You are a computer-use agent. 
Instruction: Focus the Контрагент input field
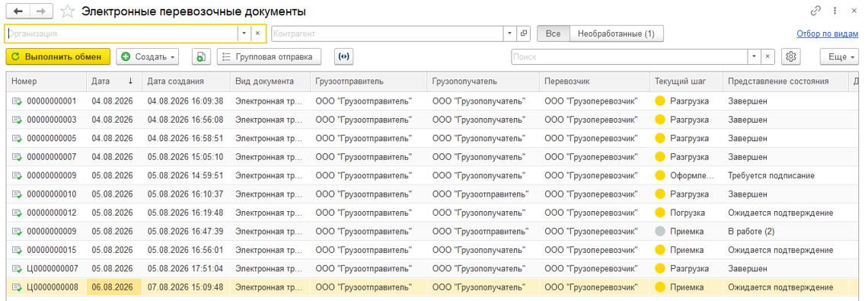[x=387, y=34]
